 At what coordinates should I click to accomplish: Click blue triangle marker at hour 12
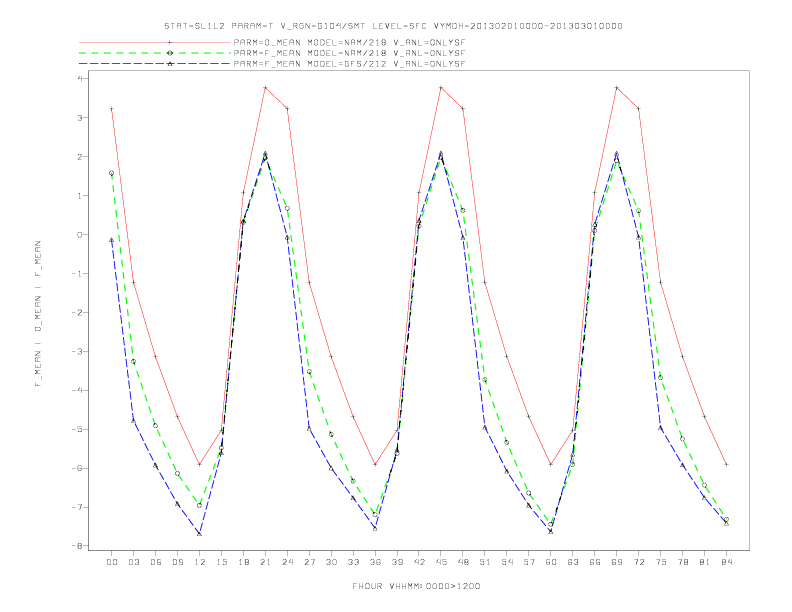pyautogui.click(x=200, y=534)
